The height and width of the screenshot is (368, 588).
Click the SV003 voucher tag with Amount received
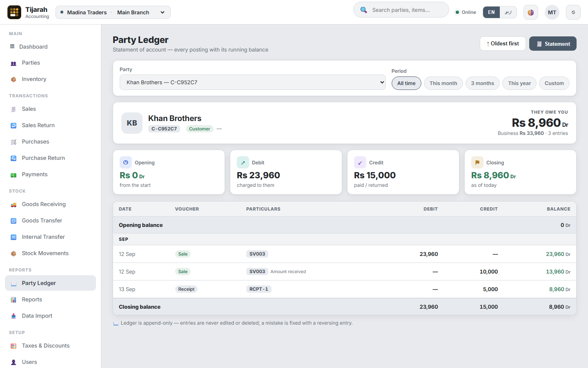point(257,272)
